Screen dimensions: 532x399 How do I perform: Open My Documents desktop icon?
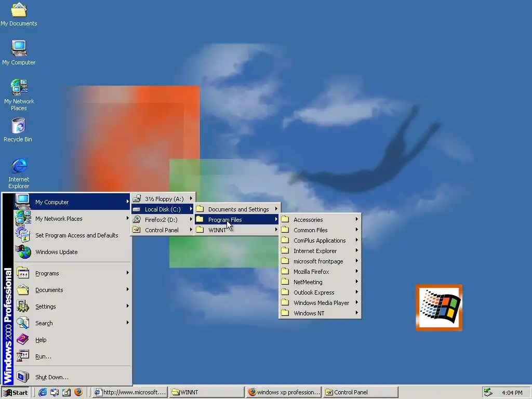pyautogui.click(x=19, y=14)
